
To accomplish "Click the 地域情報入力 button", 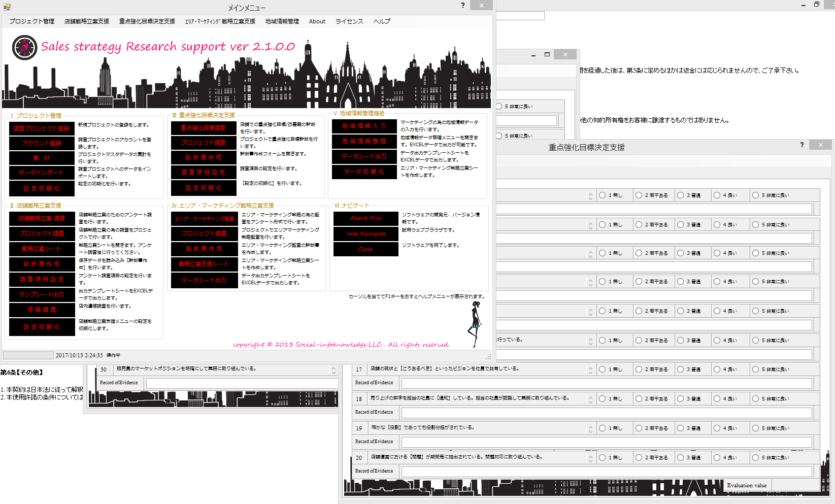I will (x=365, y=126).
